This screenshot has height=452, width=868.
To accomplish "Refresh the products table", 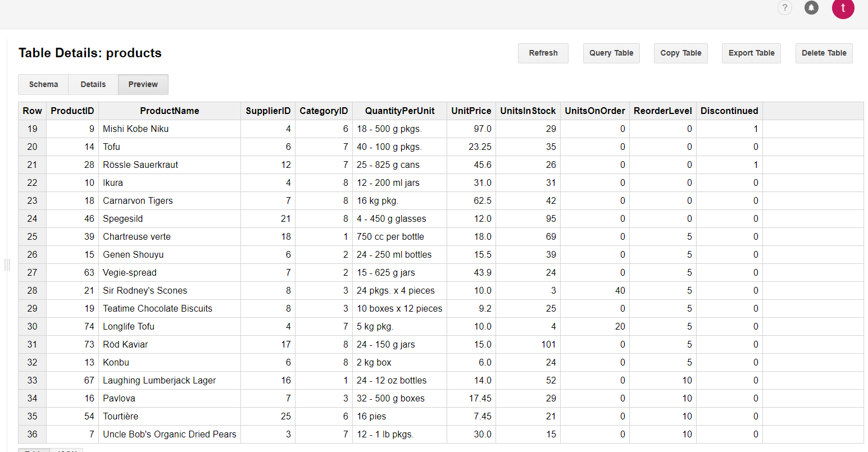I will click(x=543, y=53).
